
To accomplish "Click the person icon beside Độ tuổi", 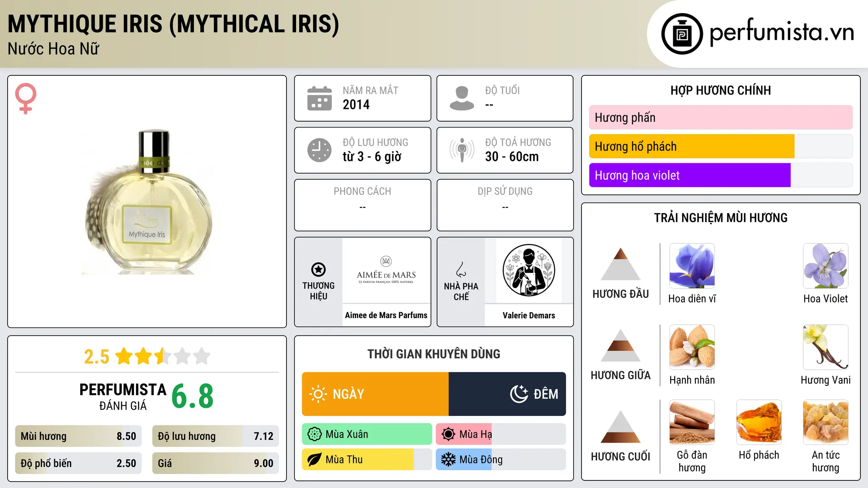I will tap(462, 98).
